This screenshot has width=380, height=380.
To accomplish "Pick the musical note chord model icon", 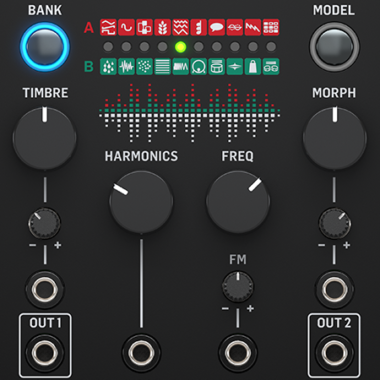I will (198, 27).
